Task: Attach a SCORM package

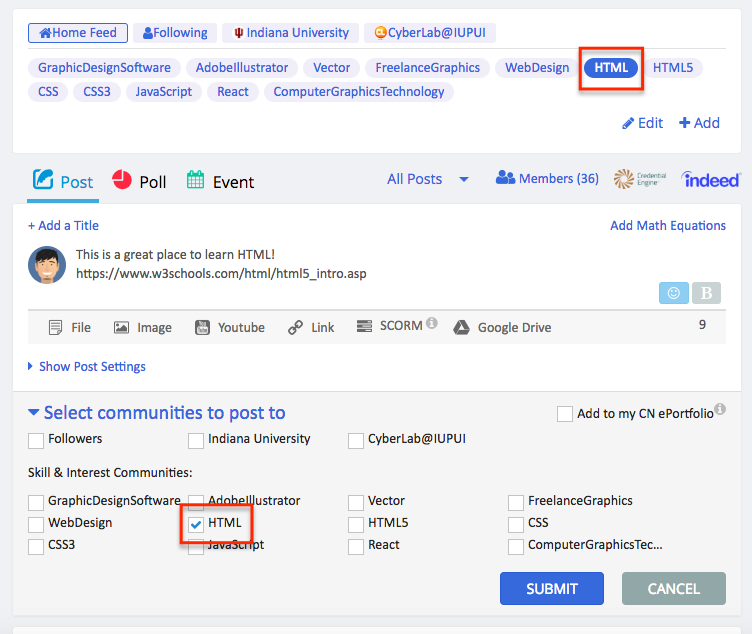Action: tap(389, 326)
